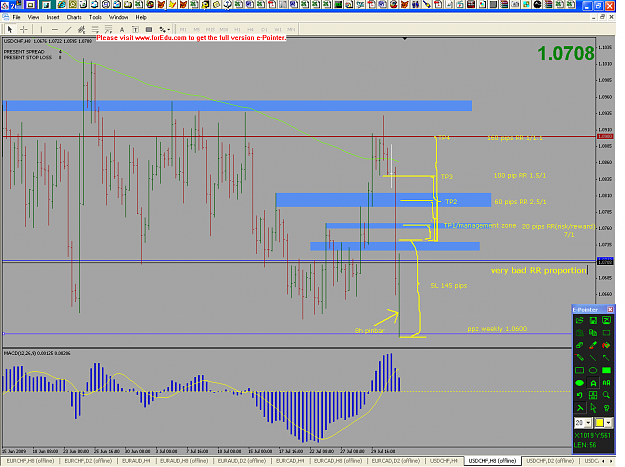This screenshot has width=625, height=467.
Task: Switch to EURAUD,H4 chart tab
Action: point(136,461)
